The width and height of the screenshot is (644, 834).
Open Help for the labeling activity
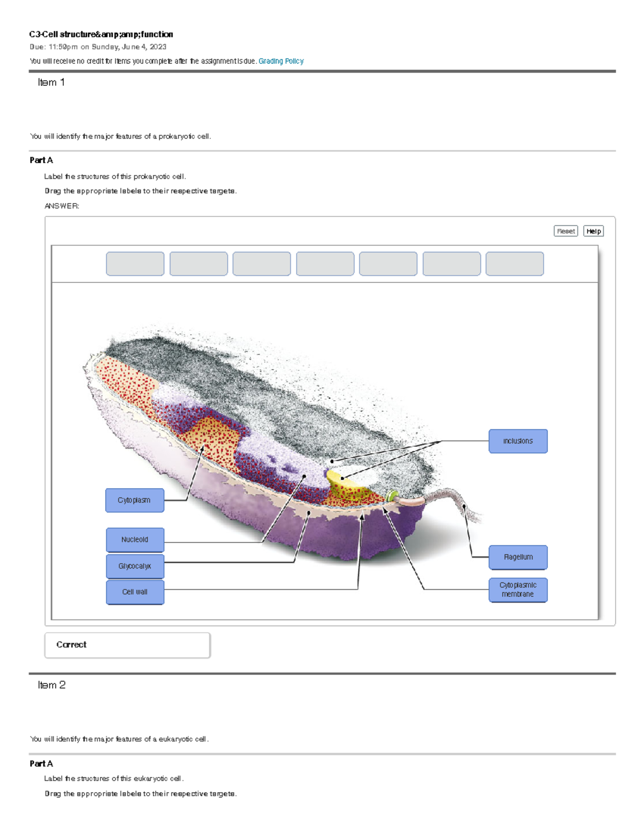(593, 231)
